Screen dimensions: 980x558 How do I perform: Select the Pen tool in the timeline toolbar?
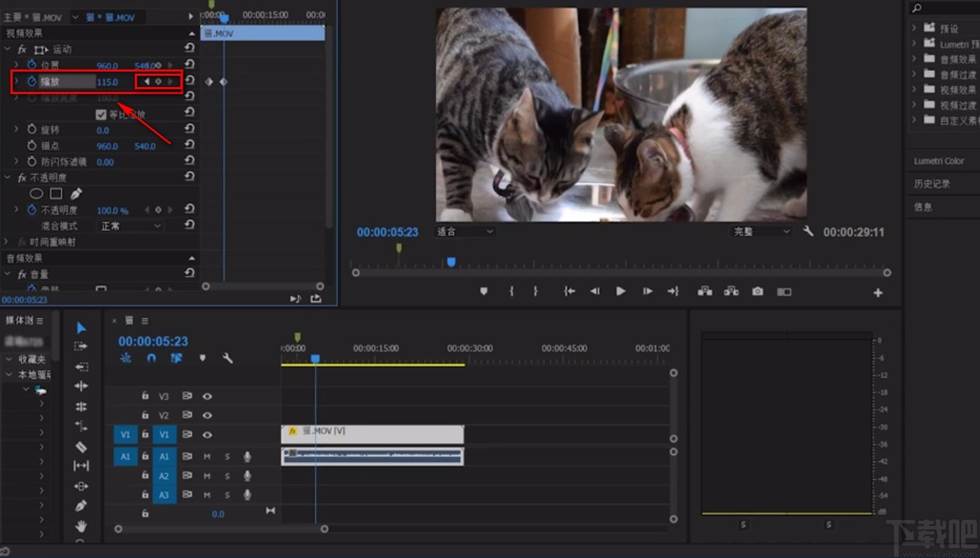(x=81, y=505)
